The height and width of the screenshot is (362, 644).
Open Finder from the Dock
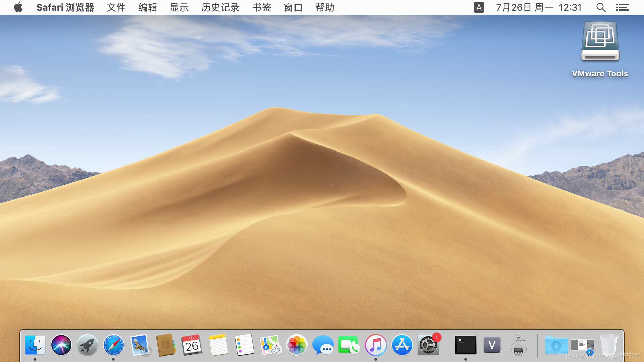point(35,345)
